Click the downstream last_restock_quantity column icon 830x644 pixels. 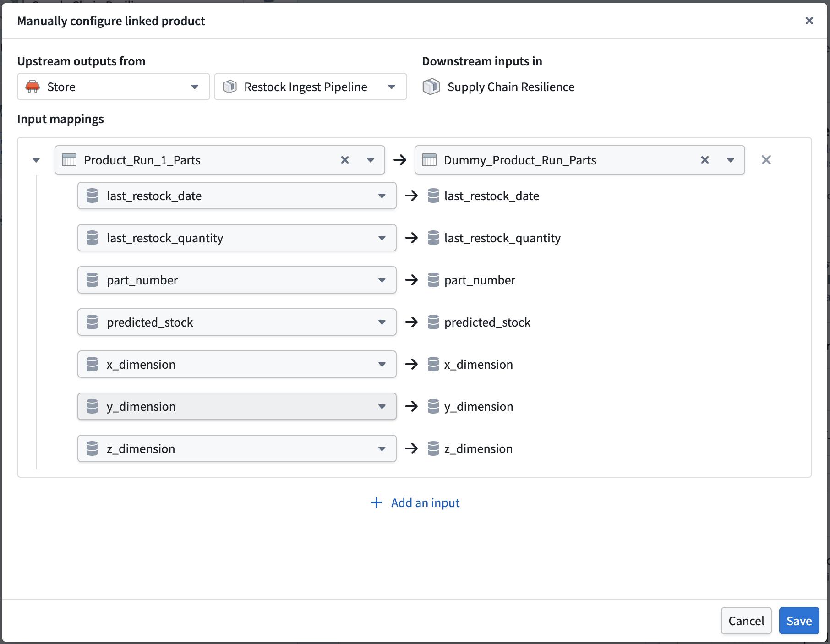[x=433, y=238]
